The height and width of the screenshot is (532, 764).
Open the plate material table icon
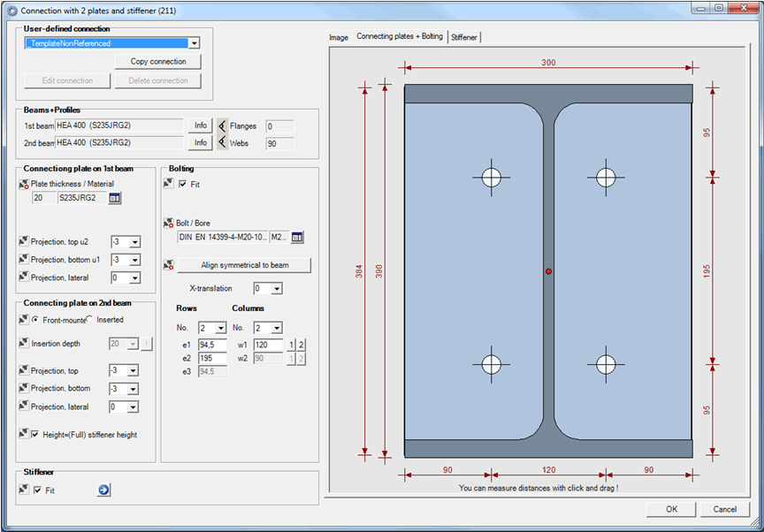115,198
